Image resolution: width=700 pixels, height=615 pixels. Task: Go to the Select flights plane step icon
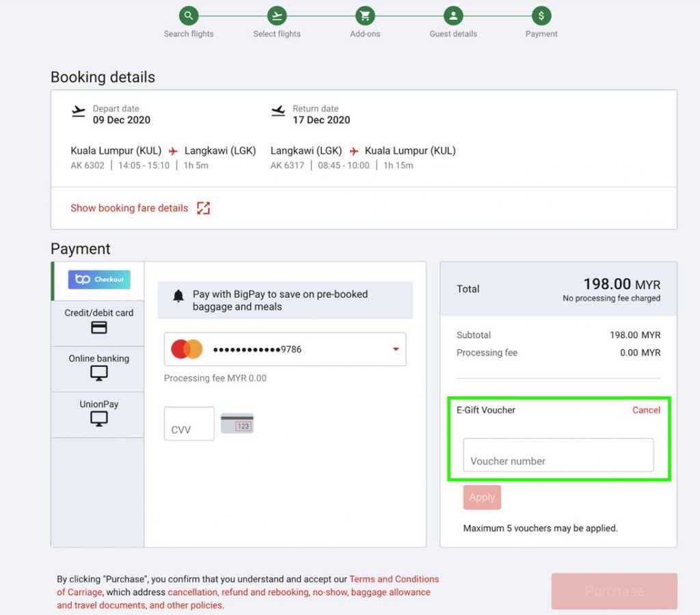coord(277,16)
